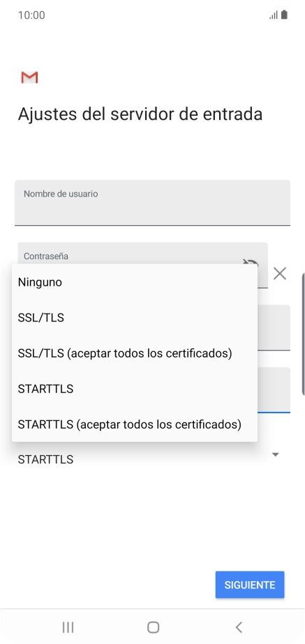Tap the Android home button

tap(153, 627)
